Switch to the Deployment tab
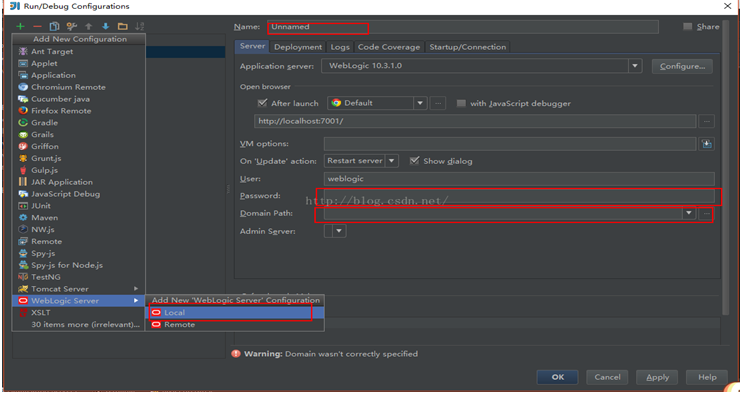Screen dimensions: 740x393 (298, 47)
